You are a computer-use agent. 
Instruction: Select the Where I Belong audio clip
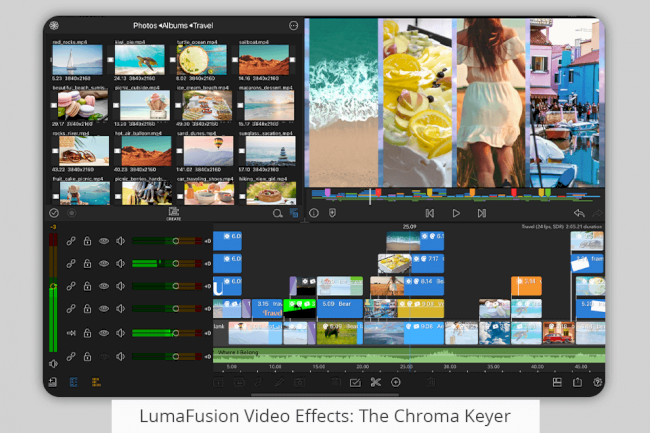pos(409,356)
